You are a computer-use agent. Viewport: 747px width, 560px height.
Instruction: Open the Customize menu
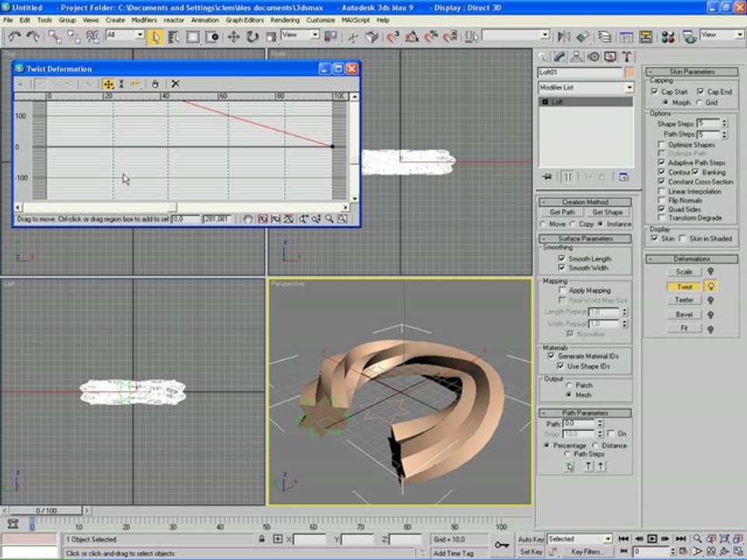click(320, 20)
